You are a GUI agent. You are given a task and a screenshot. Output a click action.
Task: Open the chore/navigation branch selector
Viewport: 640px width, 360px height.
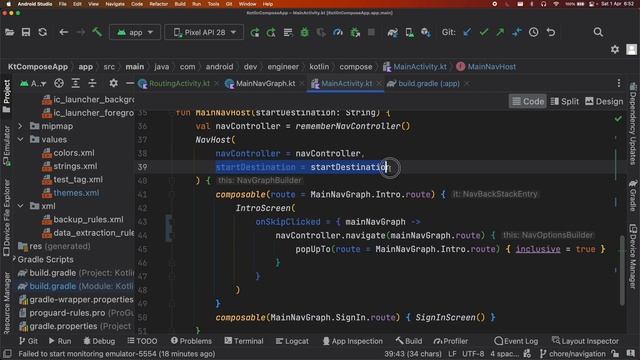click(573, 353)
